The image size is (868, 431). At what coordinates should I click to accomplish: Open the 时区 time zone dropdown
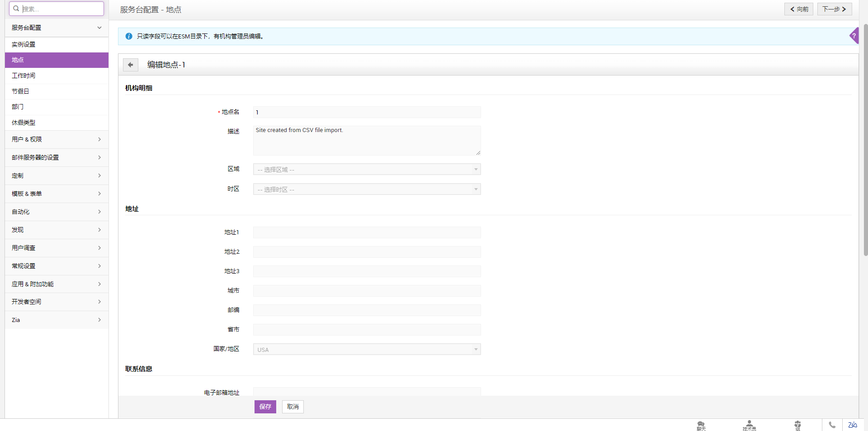[x=367, y=189]
